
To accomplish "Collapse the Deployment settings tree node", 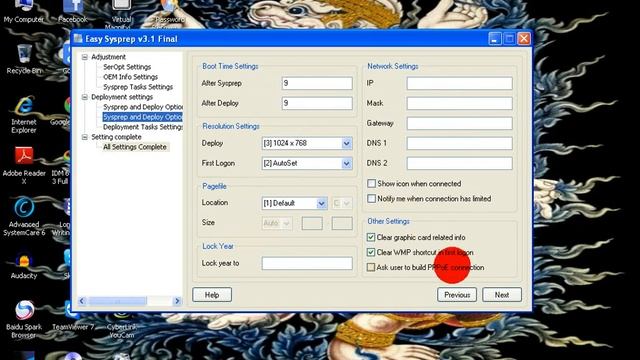I will click(x=84, y=97).
